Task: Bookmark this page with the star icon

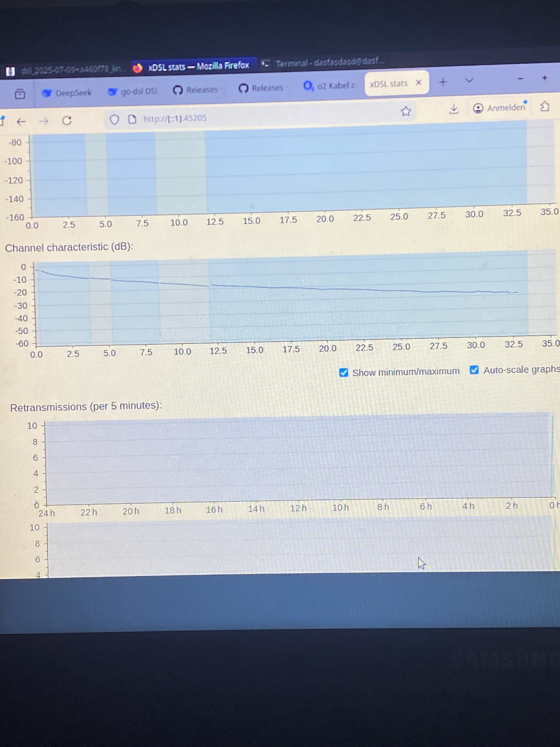Action: 406,111
